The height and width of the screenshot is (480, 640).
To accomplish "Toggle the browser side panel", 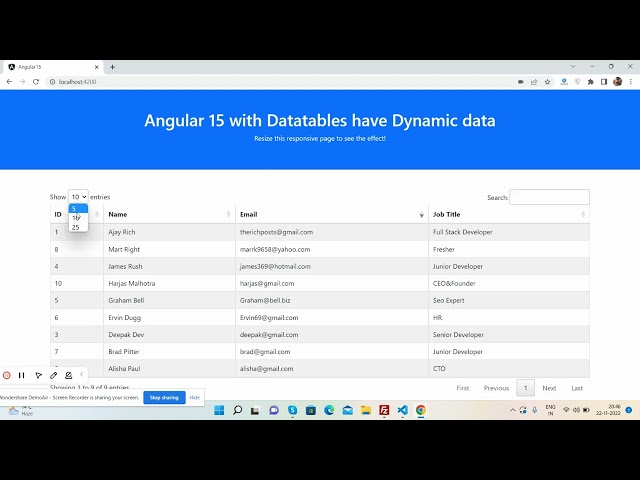I will (x=604, y=82).
